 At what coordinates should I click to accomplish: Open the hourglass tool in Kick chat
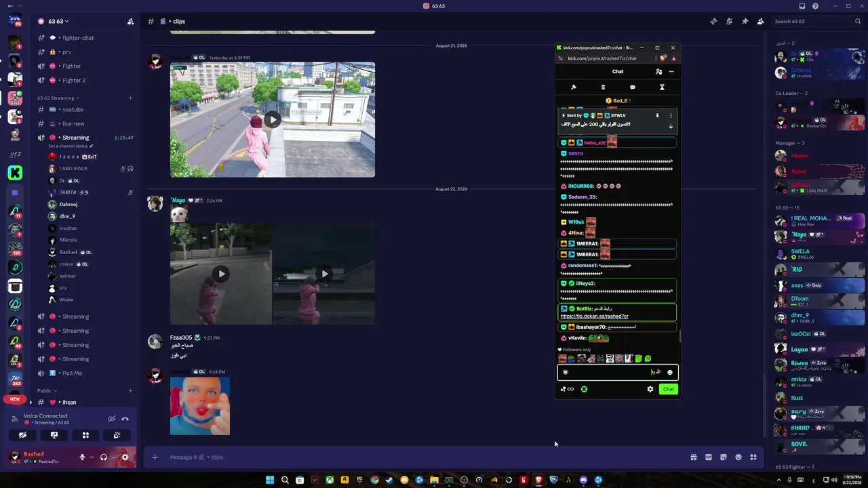tap(662, 87)
